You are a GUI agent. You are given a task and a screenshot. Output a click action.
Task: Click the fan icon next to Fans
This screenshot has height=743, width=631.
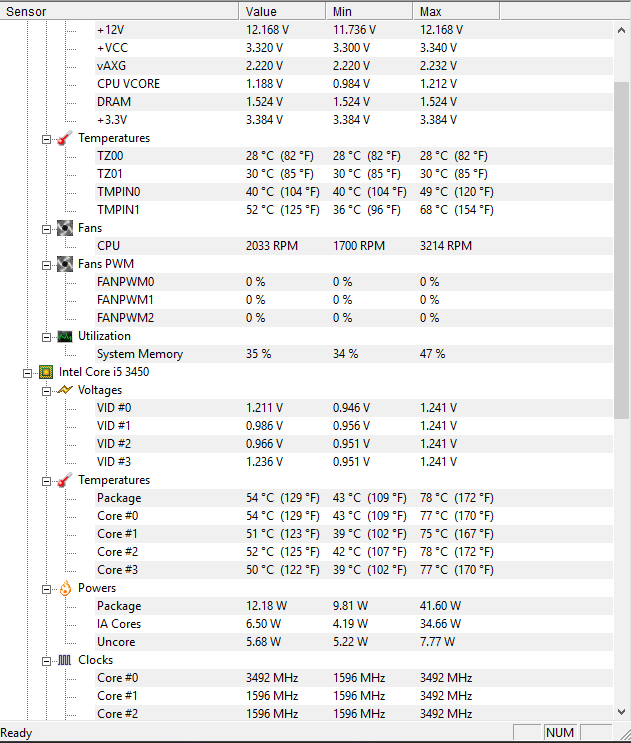tap(65, 228)
